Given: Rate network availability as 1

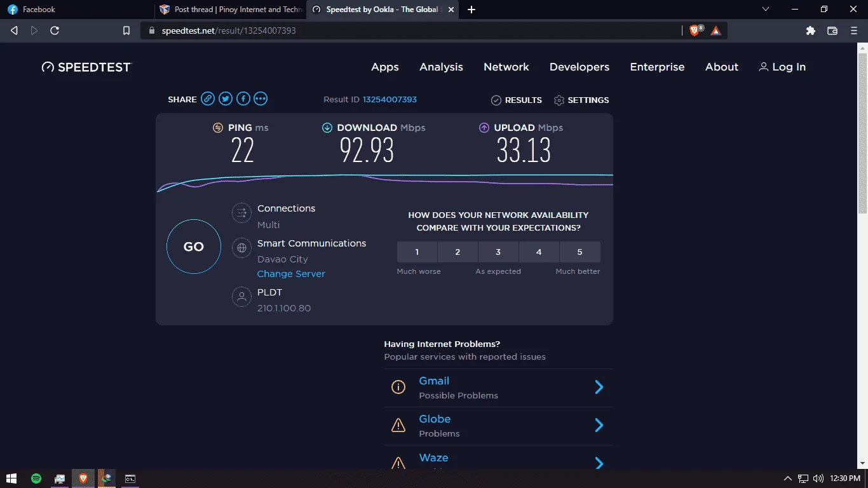Looking at the screenshot, I should point(417,252).
